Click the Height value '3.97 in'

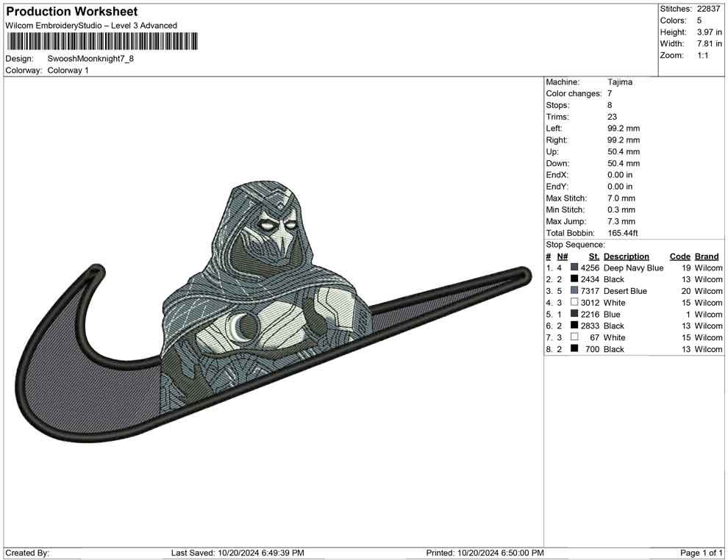pos(710,32)
